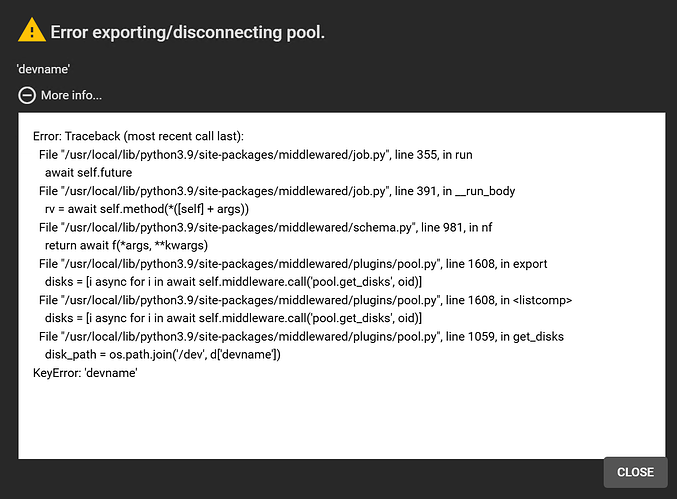Click the yellow warning triangle icon
Viewport: 677px width, 499px height.
tap(32, 30)
